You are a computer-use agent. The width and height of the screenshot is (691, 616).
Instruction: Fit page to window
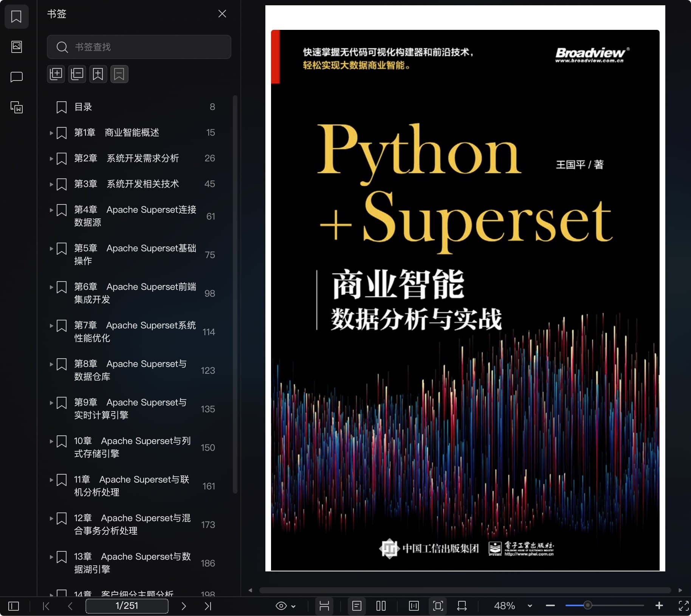pos(438,606)
